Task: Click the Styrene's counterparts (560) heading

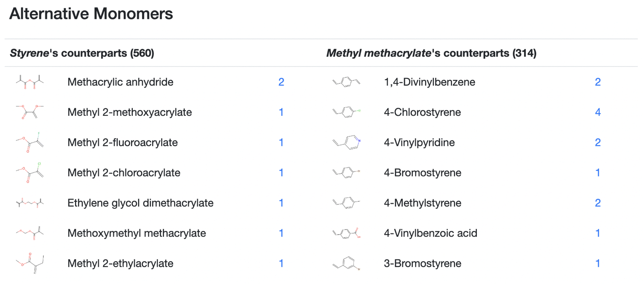Action: 82,53
